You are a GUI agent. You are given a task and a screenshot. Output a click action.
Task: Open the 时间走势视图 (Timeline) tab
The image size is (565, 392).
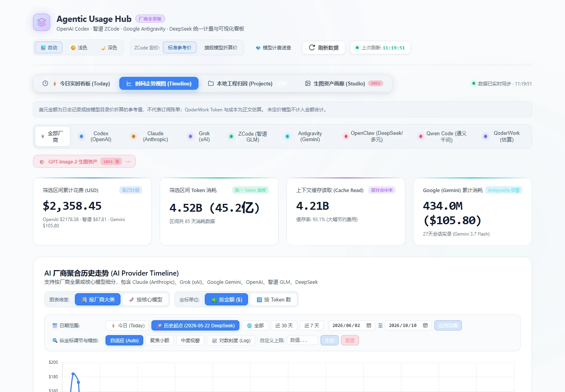(x=159, y=83)
